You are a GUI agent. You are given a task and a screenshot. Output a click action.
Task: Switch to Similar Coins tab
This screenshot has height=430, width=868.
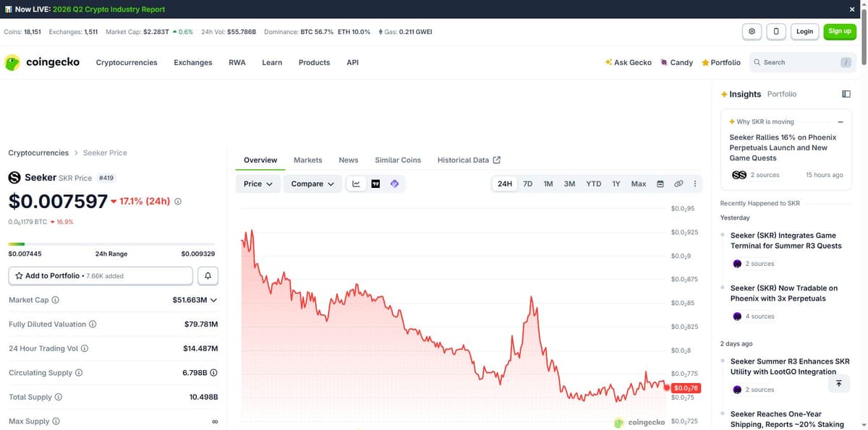(x=398, y=160)
